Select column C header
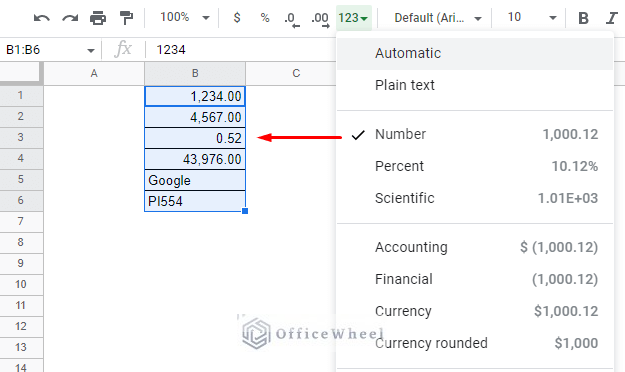 coord(296,73)
